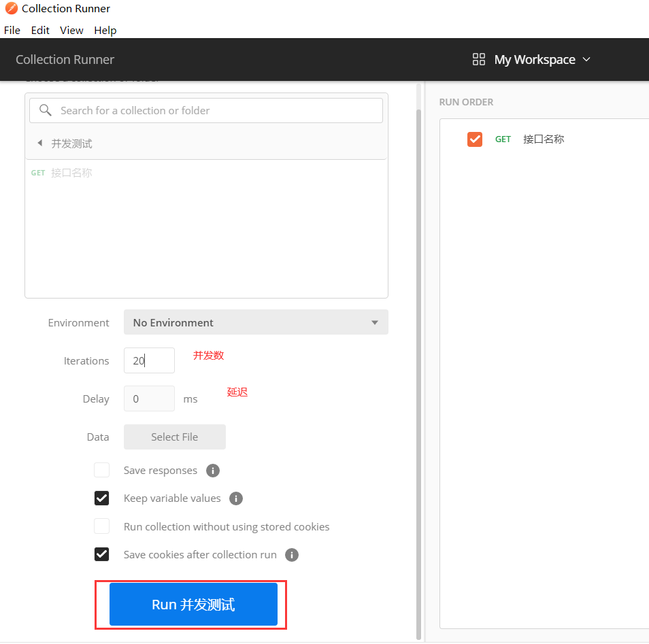Click info icon next to Keep variable values

click(236, 498)
